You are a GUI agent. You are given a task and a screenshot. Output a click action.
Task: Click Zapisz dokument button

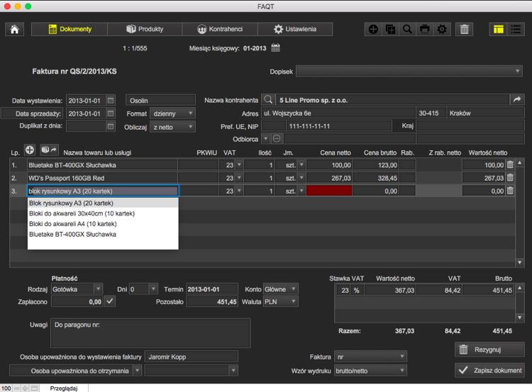pyautogui.click(x=489, y=370)
